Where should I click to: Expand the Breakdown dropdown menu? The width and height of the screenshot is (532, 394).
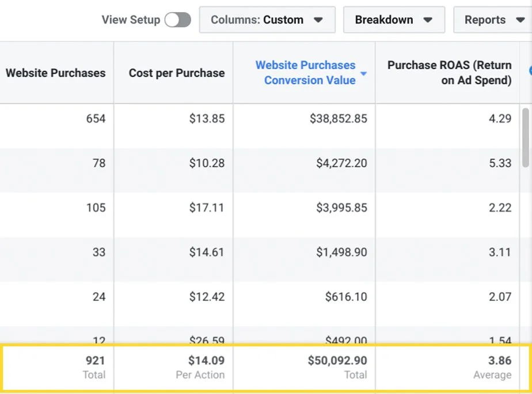click(x=393, y=20)
